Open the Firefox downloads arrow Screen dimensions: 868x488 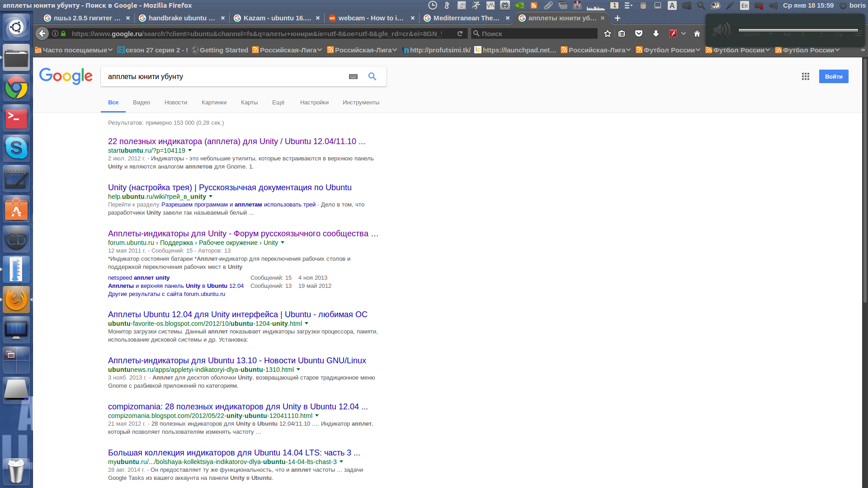(x=656, y=34)
